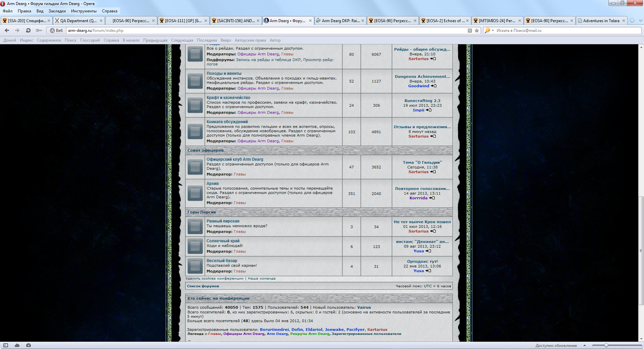The image size is (644, 349).
Task: Click the Веселый базар forum icon
Action: coord(195,266)
